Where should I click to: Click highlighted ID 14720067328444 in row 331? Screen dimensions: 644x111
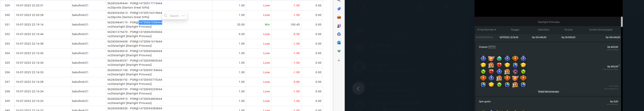(150, 22)
